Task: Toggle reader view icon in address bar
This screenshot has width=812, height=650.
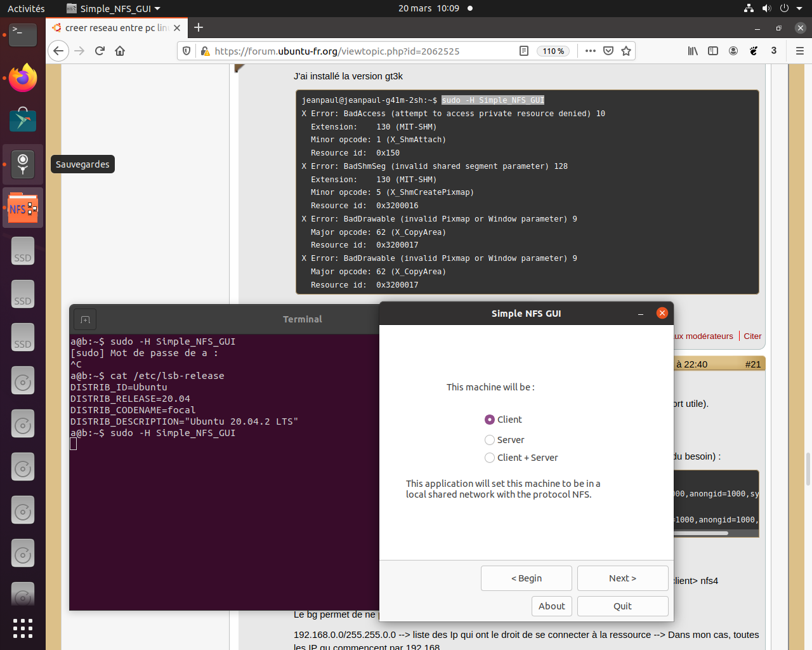Action: [524, 51]
